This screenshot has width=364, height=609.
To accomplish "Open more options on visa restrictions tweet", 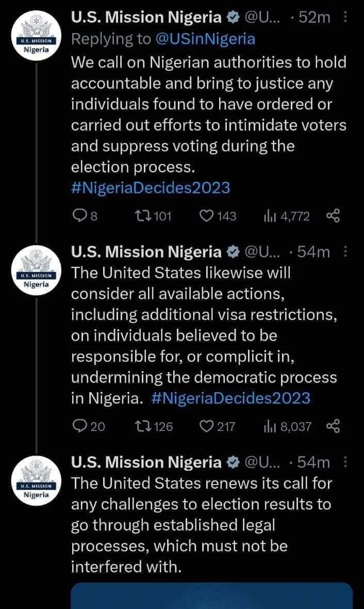I will [x=345, y=251].
